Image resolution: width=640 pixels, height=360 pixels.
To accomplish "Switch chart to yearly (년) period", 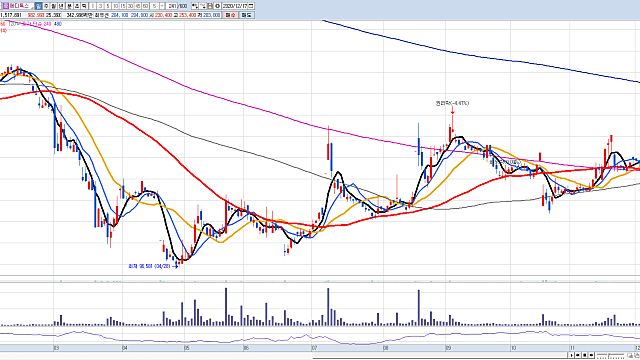I will [61, 6].
